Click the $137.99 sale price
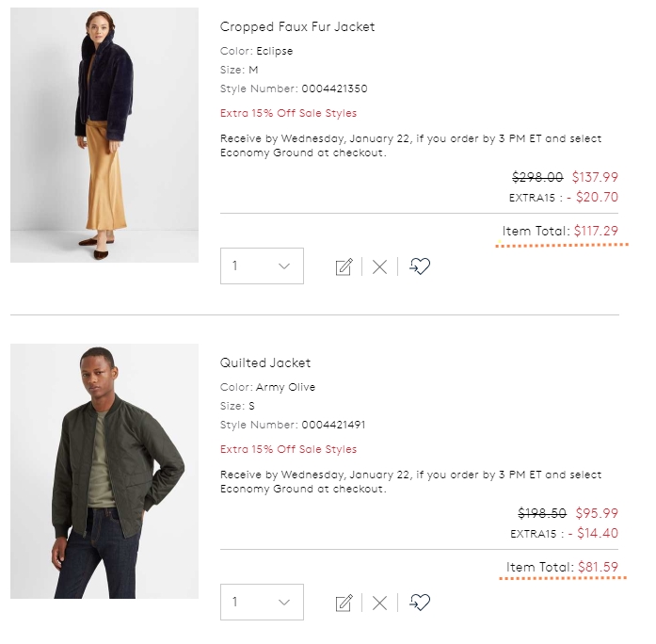This screenshot has width=656, height=644. click(595, 177)
